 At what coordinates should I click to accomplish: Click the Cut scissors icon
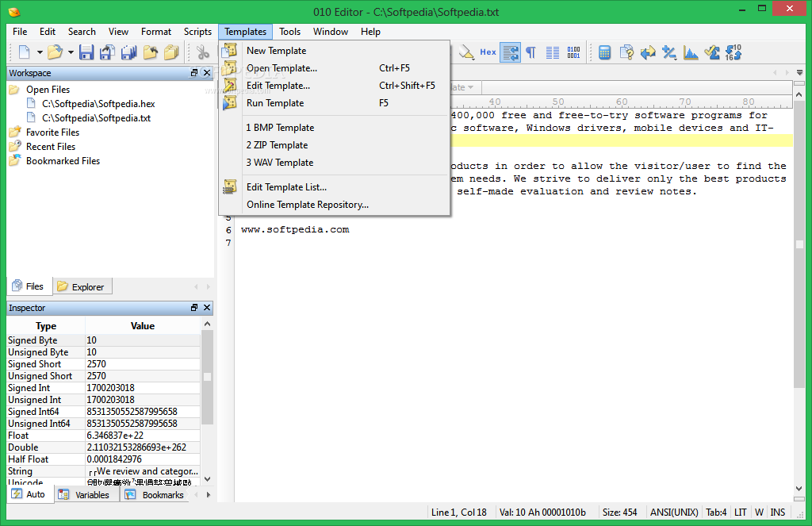tap(202, 52)
